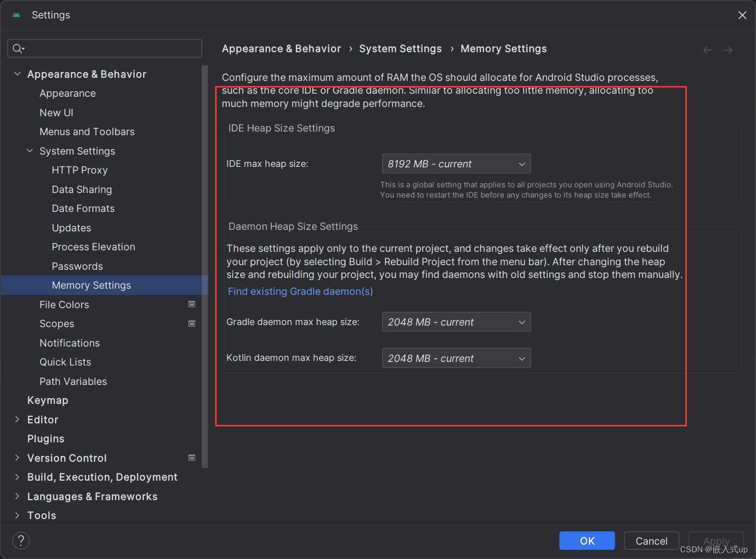The height and width of the screenshot is (559, 756).
Task: Click System Settings breadcrumb
Action: (x=401, y=49)
